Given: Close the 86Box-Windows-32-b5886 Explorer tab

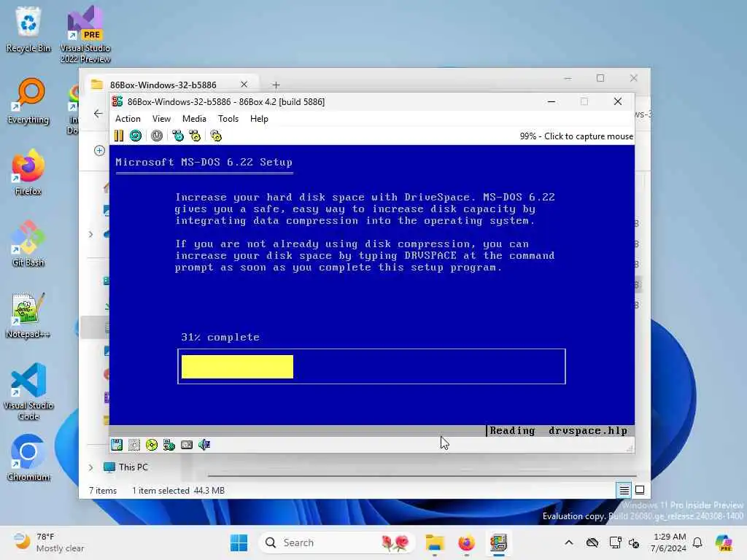Looking at the screenshot, I should (244, 85).
